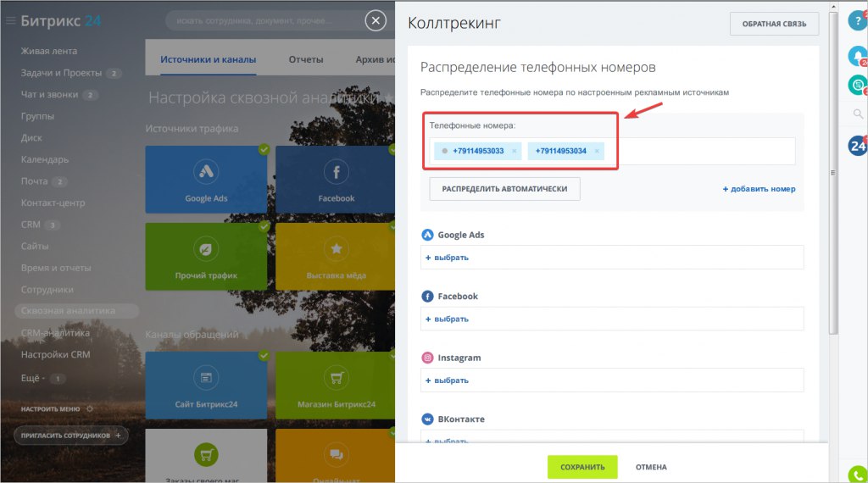Viewport: 868px width, 483px height.
Task: Click the Битрикс 24 logo
Action: tap(61, 21)
